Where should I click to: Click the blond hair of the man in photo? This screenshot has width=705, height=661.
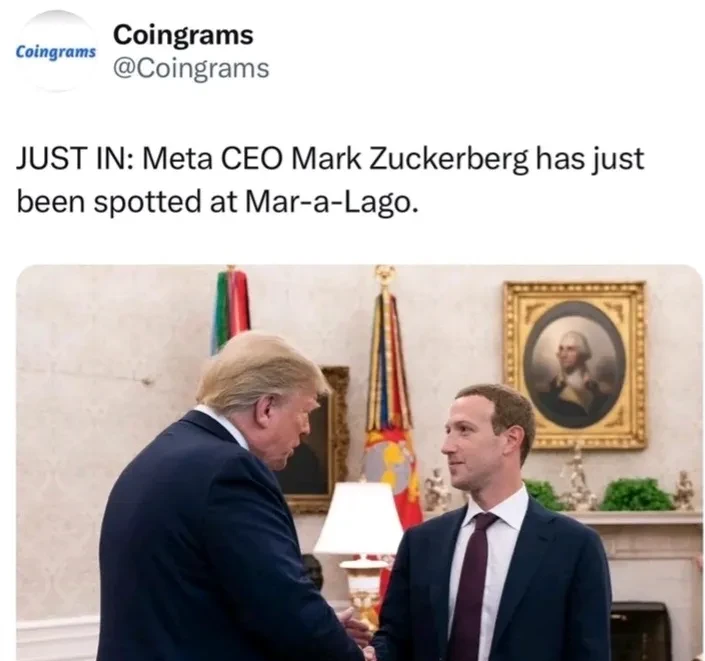(x=261, y=371)
